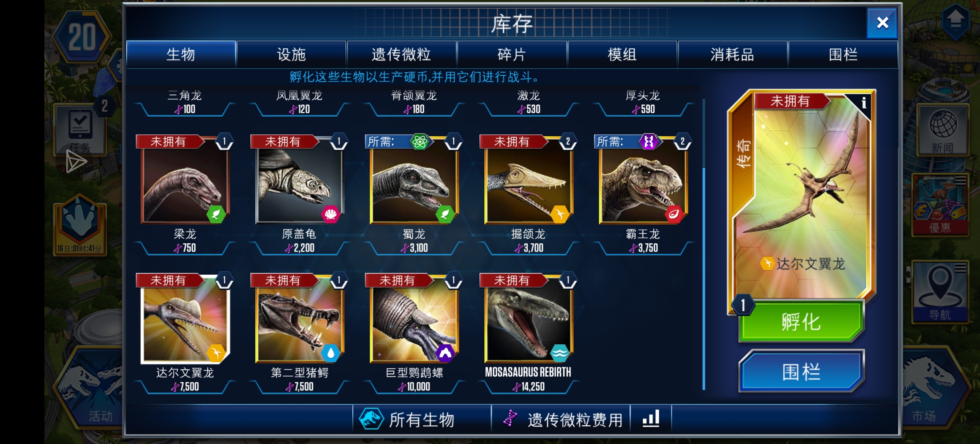
Task: Open the 消耗品 tab
Action: coord(733,54)
